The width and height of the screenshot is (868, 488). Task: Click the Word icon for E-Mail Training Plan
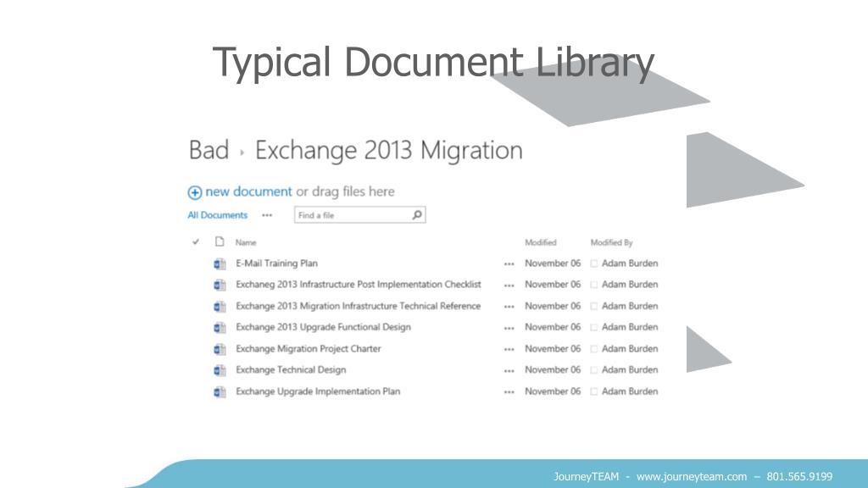click(220, 264)
